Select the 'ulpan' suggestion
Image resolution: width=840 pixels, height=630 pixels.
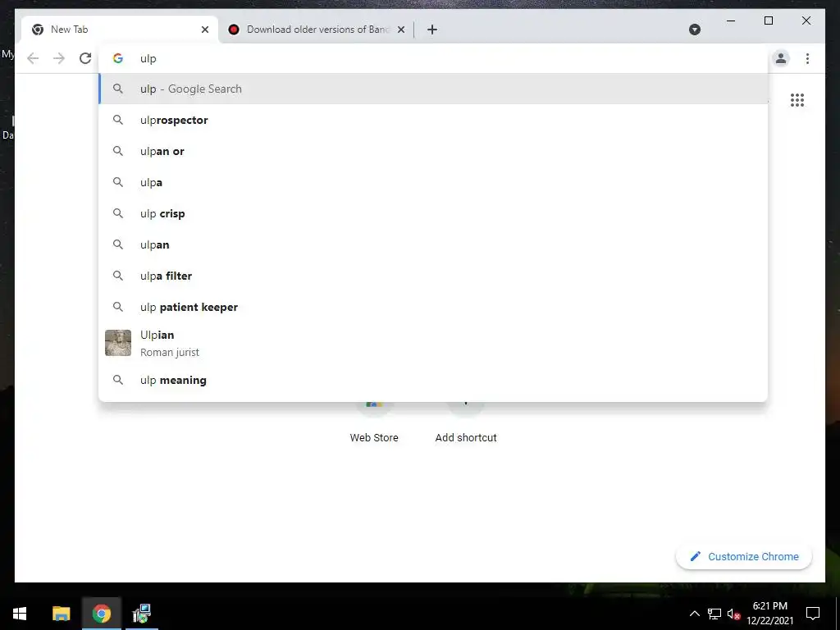pyautogui.click(x=433, y=244)
